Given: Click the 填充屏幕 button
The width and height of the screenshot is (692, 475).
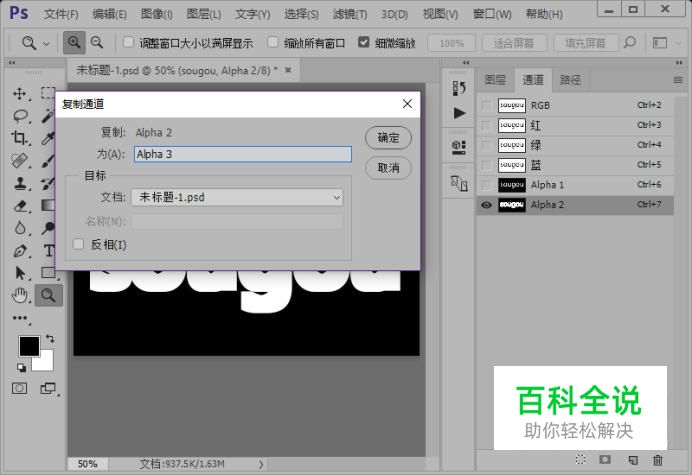Looking at the screenshot, I should [x=586, y=43].
